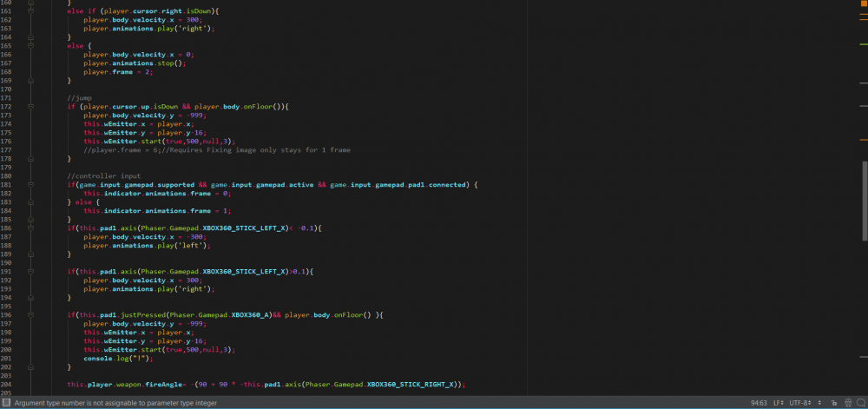Collapse the STICK_LEFT_X greater-than block at line 191

click(30, 272)
